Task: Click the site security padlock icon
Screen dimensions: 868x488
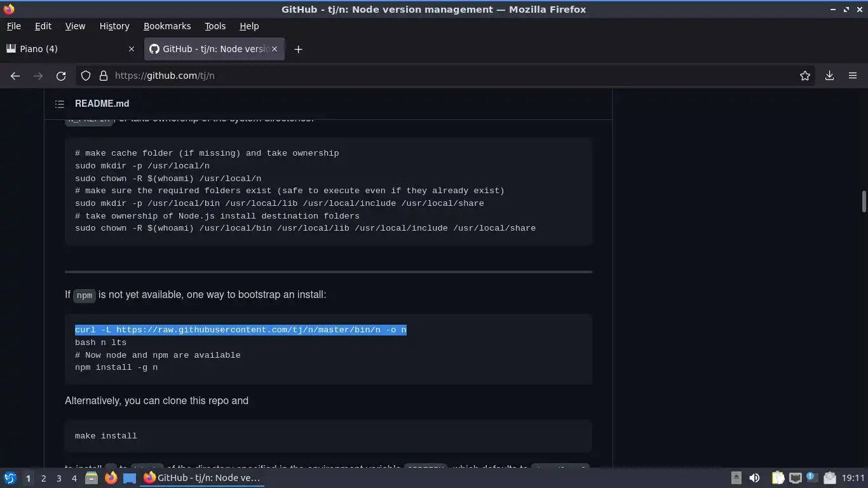Action: coord(104,76)
